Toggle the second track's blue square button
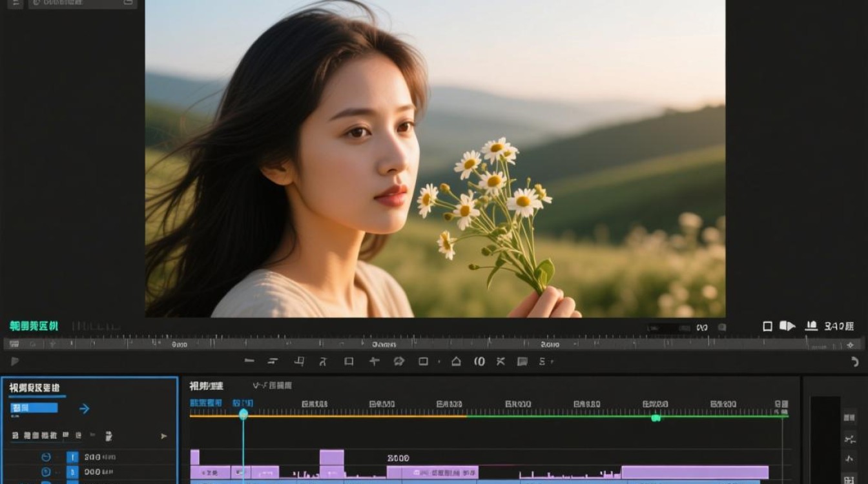The height and width of the screenshot is (484, 868). pos(72,472)
